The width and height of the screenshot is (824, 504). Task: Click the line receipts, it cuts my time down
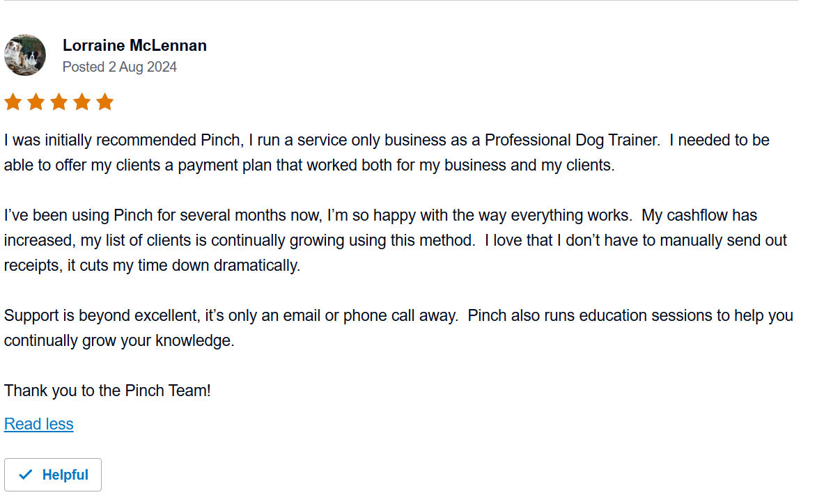pyautogui.click(x=152, y=265)
